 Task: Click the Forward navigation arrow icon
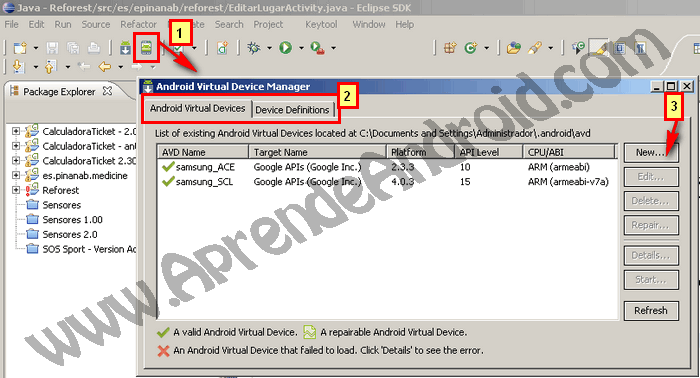coord(137,67)
